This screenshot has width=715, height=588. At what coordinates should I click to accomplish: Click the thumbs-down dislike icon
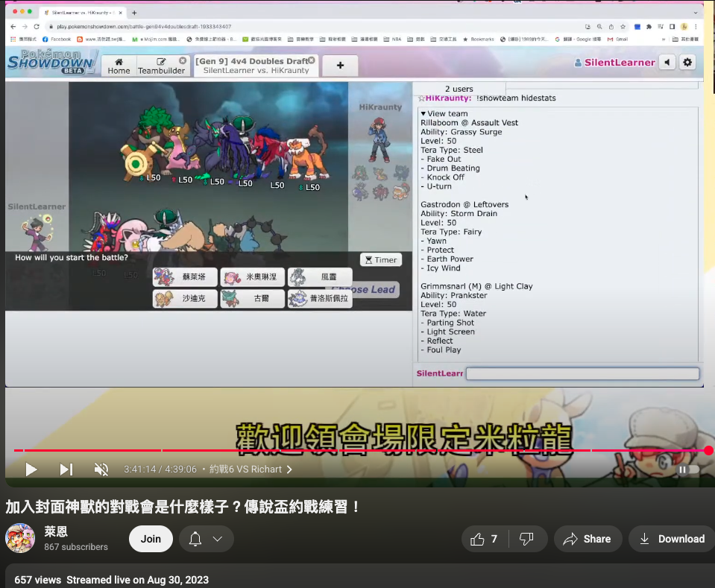(x=526, y=539)
